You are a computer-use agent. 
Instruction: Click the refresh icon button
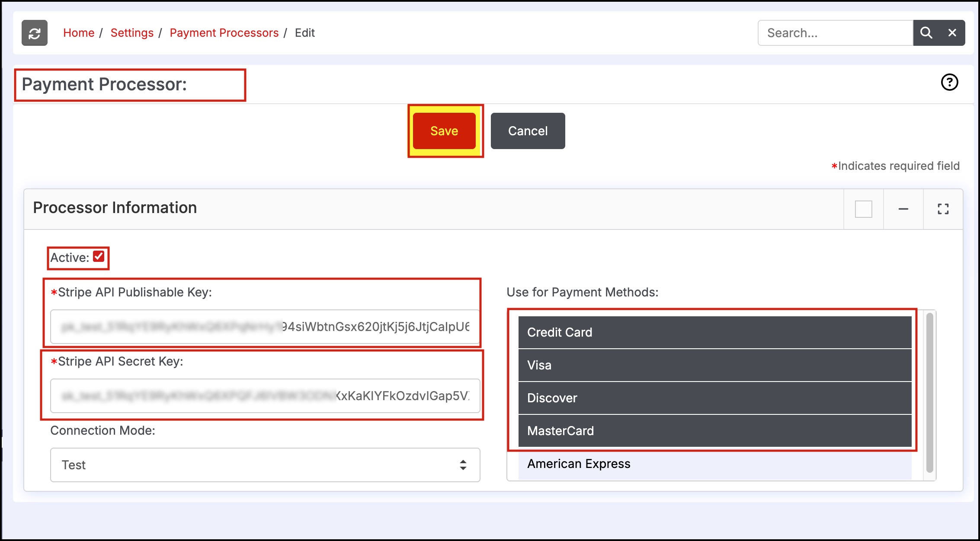35,33
